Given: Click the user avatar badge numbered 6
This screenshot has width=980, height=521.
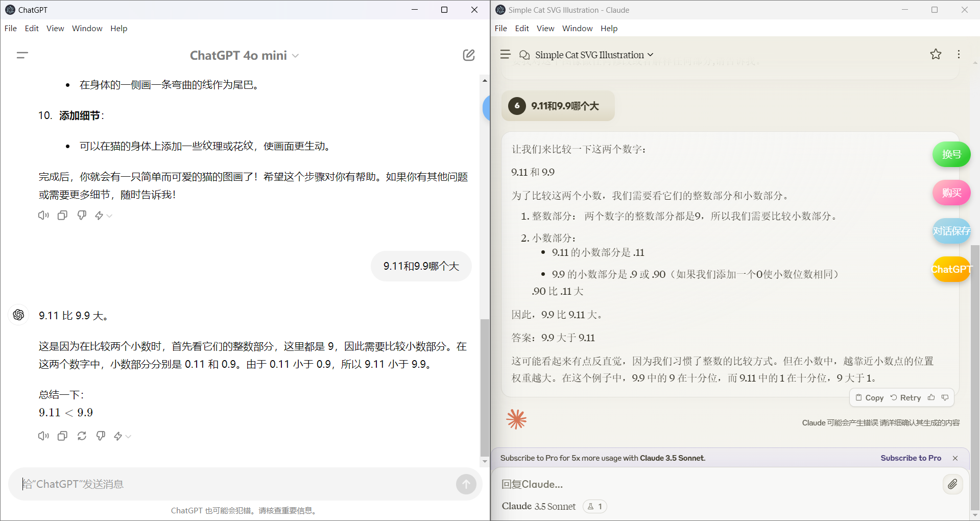Looking at the screenshot, I should (517, 106).
